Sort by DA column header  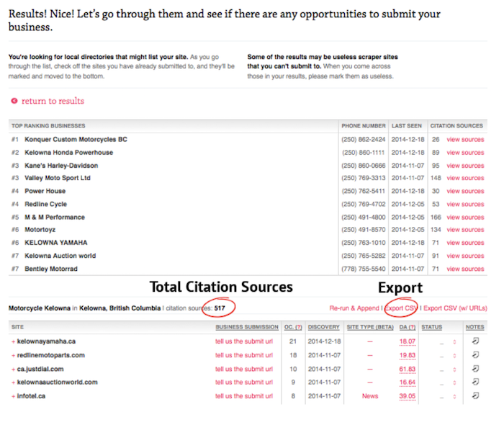point(408,327)
